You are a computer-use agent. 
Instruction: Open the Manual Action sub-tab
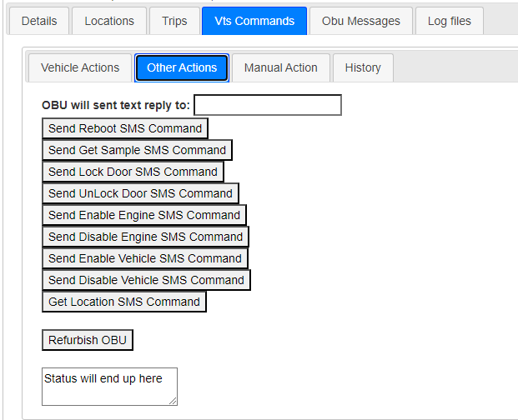[280, 67]
